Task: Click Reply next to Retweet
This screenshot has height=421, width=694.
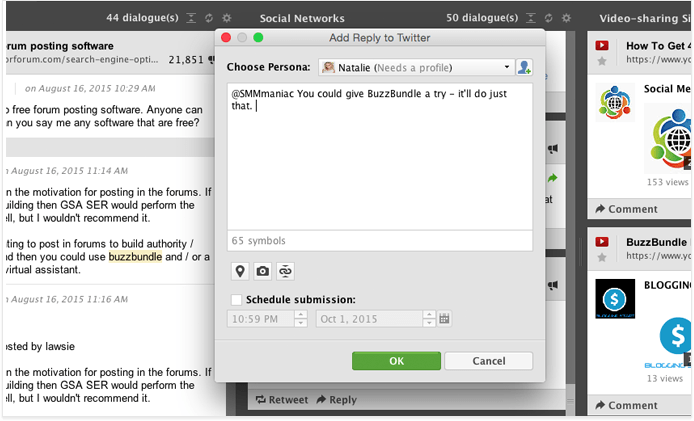Action: tap(336, 400)
